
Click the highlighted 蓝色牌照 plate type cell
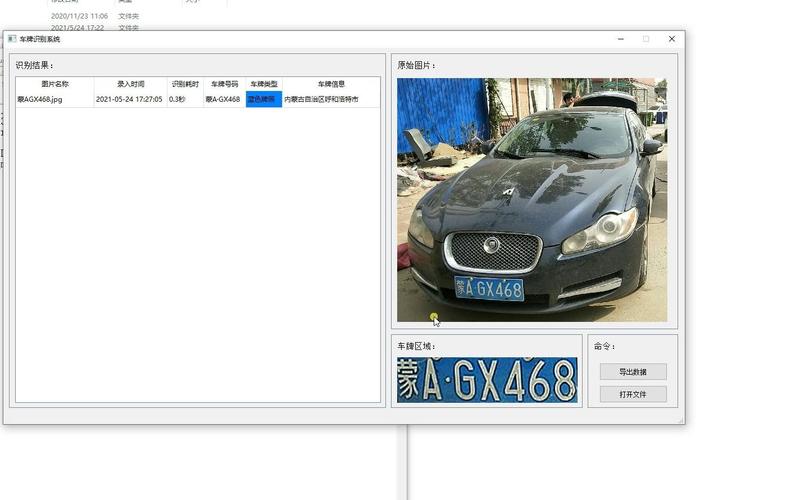(264, 99)
